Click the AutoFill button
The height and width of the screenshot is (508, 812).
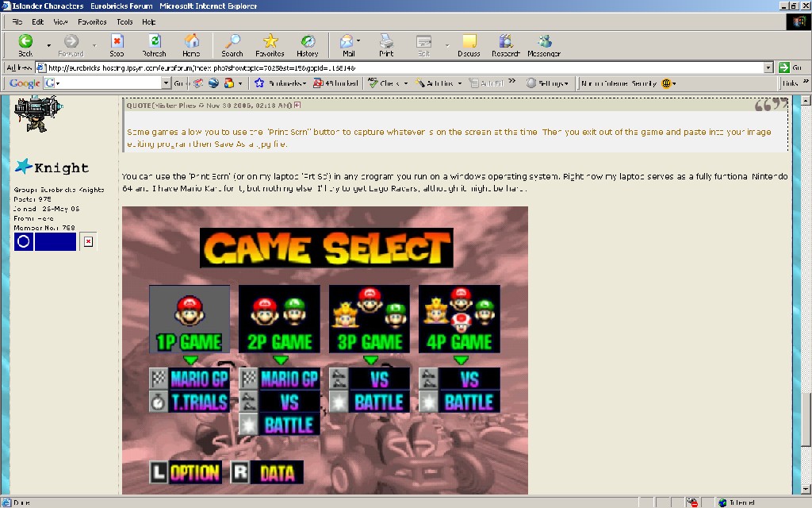coord(486,83)
